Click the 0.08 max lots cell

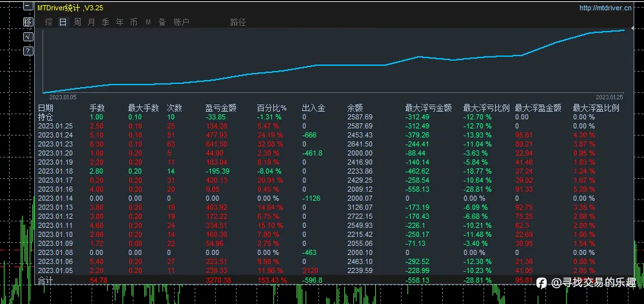(x=135, y=243)
